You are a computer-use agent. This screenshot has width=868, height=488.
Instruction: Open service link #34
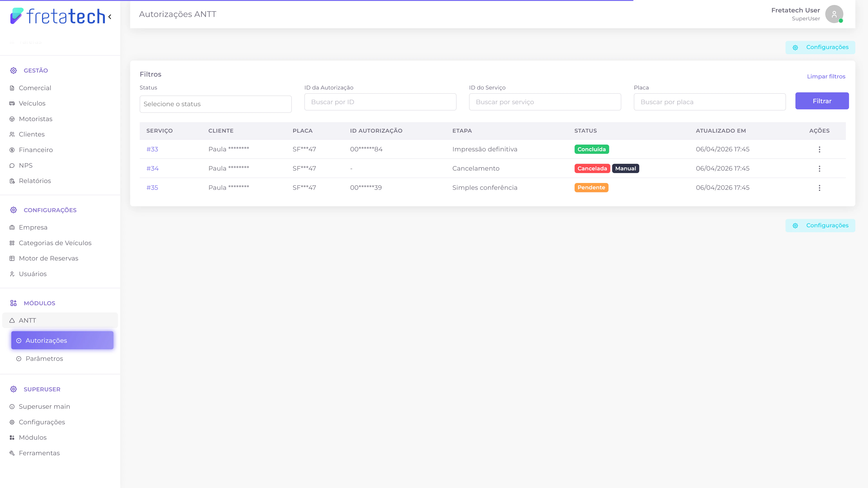[x=152, y=168]
